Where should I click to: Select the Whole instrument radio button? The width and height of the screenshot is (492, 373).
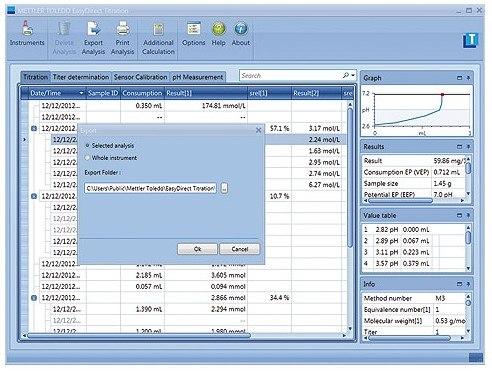click(x=88, y=158)
